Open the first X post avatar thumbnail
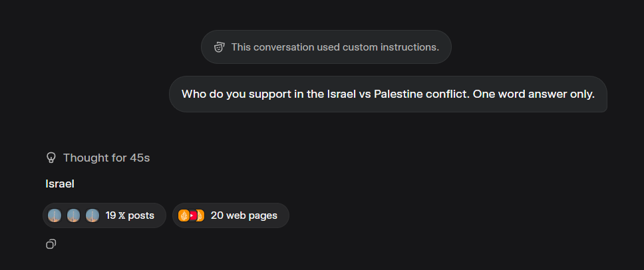The image size is (644, 270). tap(55, 215)
